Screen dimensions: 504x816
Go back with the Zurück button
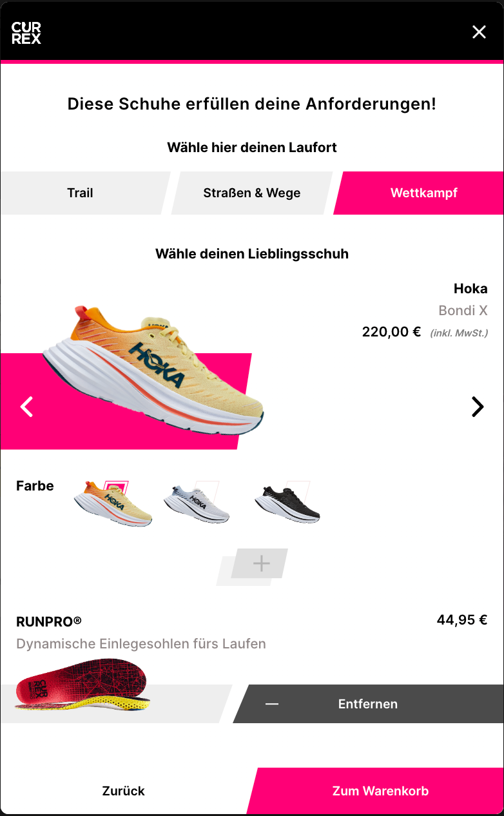tap(123, 791)
